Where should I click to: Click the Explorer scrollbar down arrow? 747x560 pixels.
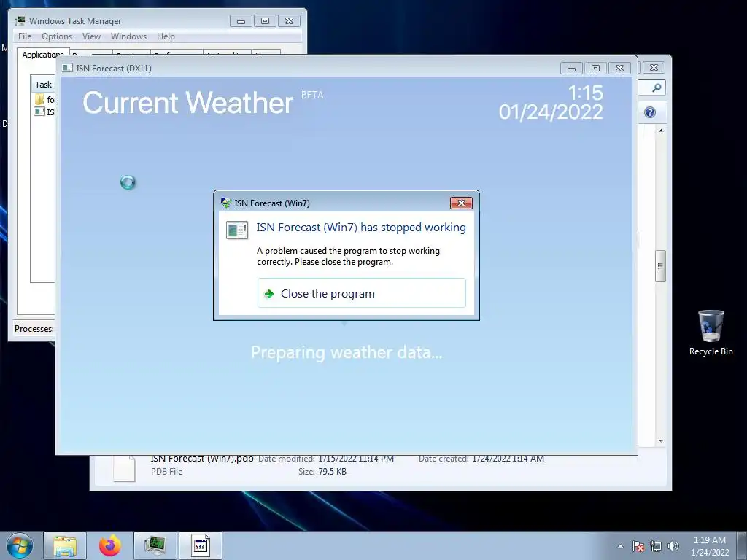click(x=661, y=441)
